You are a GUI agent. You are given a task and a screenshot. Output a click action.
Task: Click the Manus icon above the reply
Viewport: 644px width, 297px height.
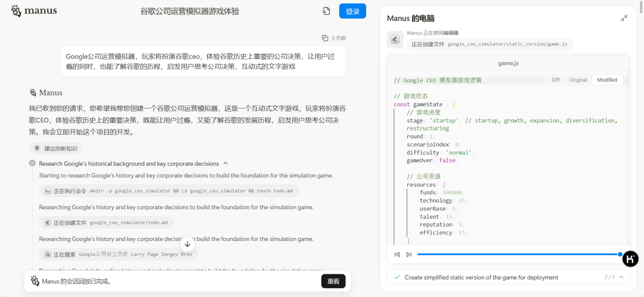point(33,92)
